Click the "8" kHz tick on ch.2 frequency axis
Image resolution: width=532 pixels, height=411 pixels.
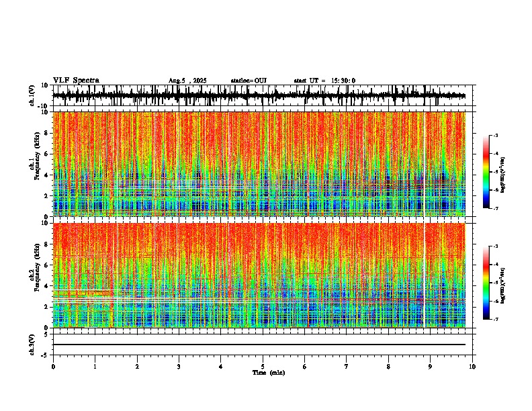click(46, 244)
